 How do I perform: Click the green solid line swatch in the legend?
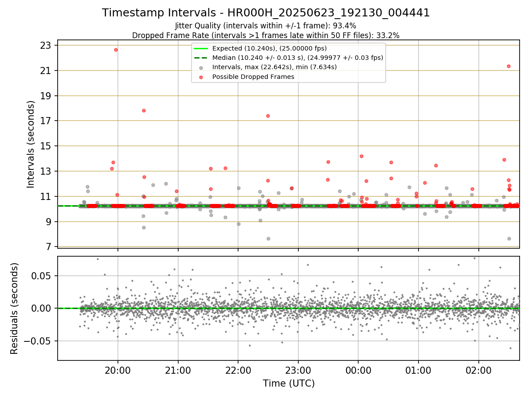pyautogui.click(x=201, y=48)
